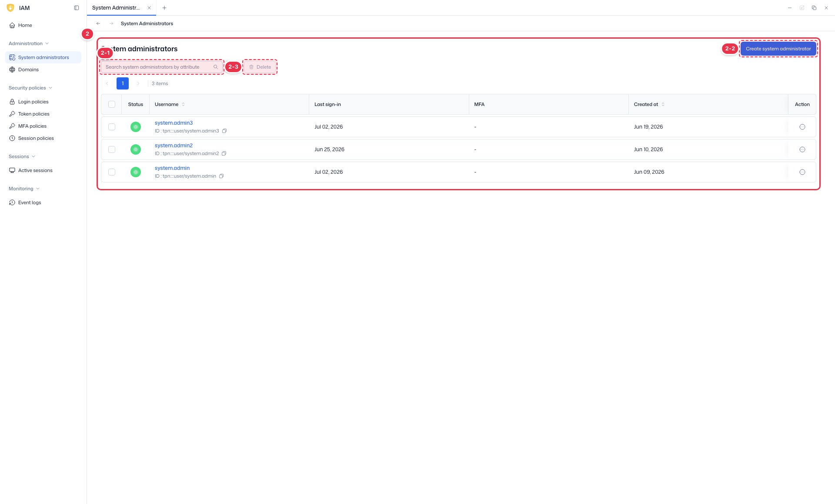
Task: Focus the search system administrators field
Action: (162, 67)
